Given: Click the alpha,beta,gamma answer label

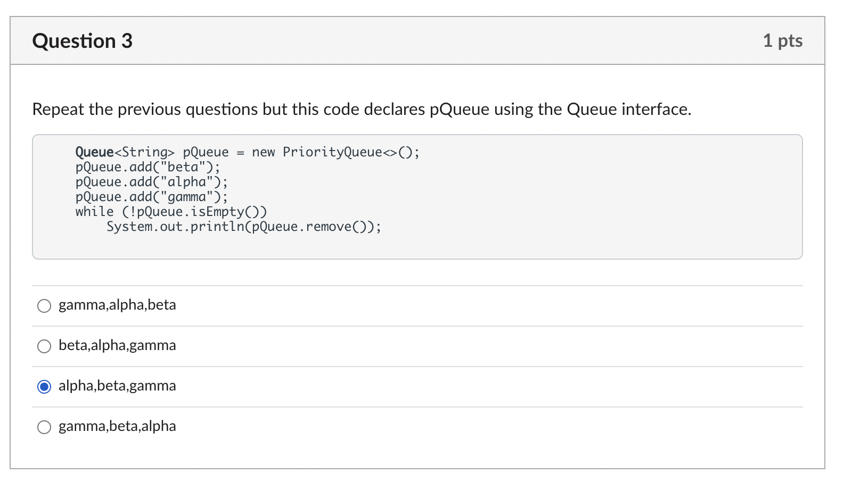Looking at the screenshot, I should point(117,386).
